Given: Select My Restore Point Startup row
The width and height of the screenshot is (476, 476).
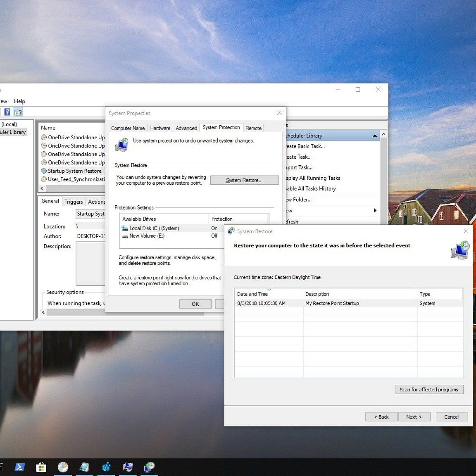Looking at the screenshot, I should (332, 303).
